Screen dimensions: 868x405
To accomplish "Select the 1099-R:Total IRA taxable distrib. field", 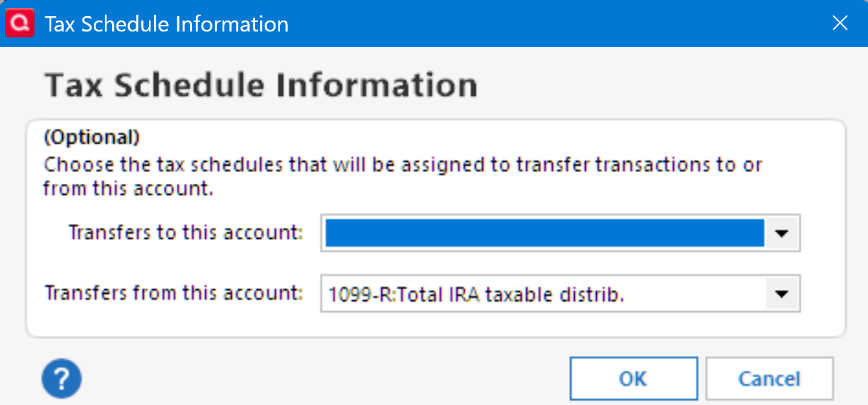I will [x=544, y=294].
